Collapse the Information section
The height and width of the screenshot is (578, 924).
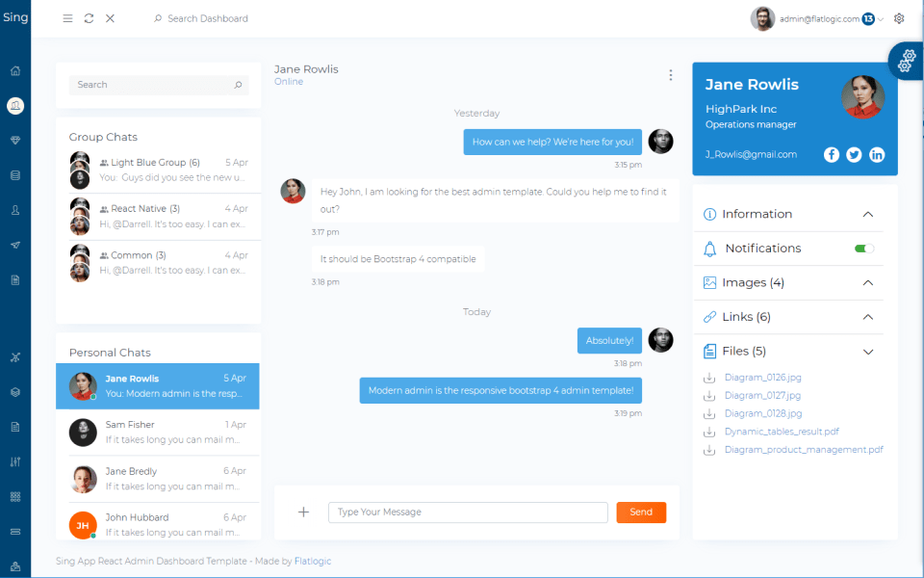coord(869,213)
